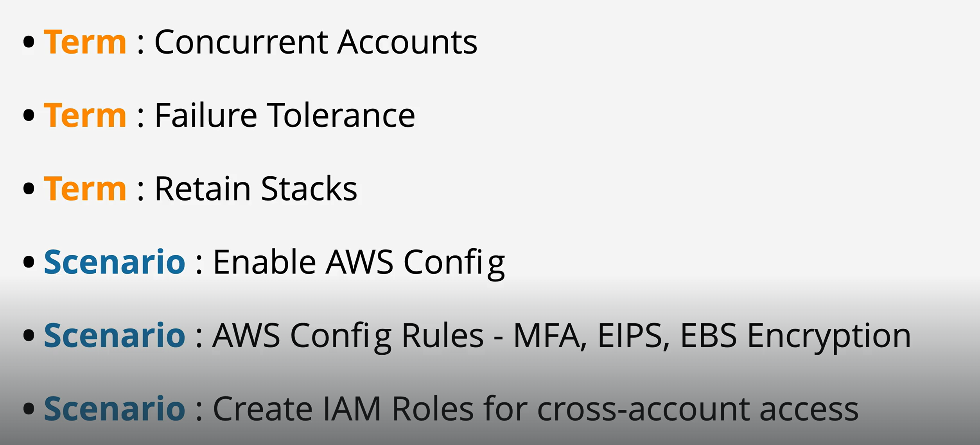Click the AWS Config Rules phrase

point(348,336)
